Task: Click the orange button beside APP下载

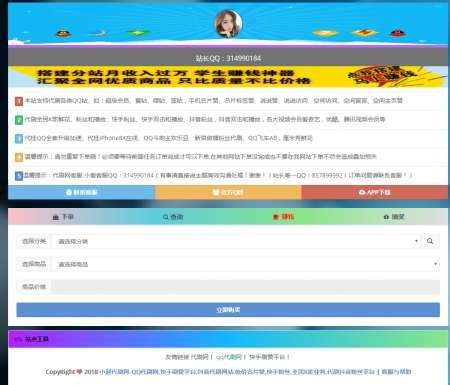Action: coord(228,192)
